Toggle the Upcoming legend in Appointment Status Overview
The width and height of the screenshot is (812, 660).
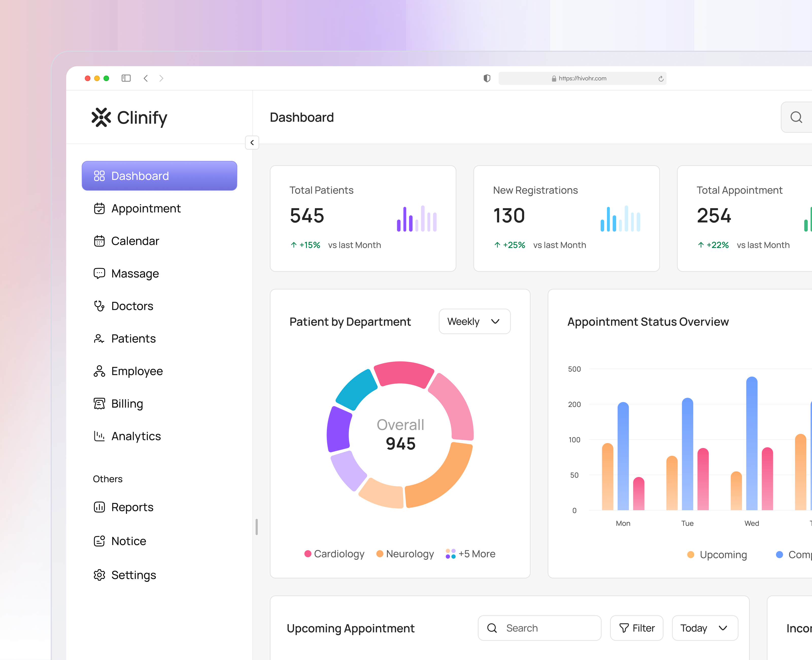717,555
